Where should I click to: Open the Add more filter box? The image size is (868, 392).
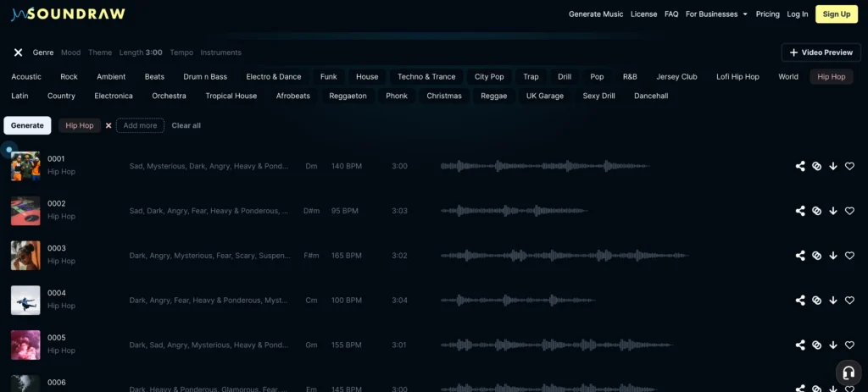pyautogui.click(x=140, y=125)
